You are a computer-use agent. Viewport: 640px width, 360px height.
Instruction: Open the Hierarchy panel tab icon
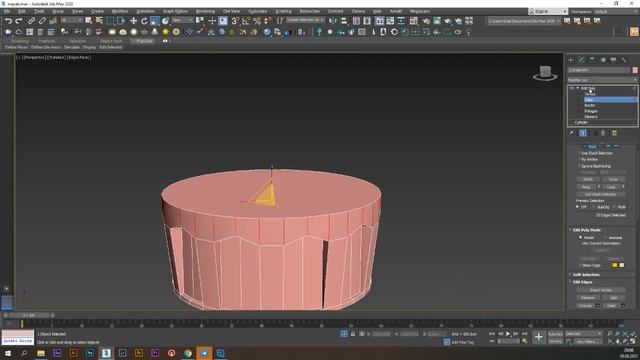[592, 60]
